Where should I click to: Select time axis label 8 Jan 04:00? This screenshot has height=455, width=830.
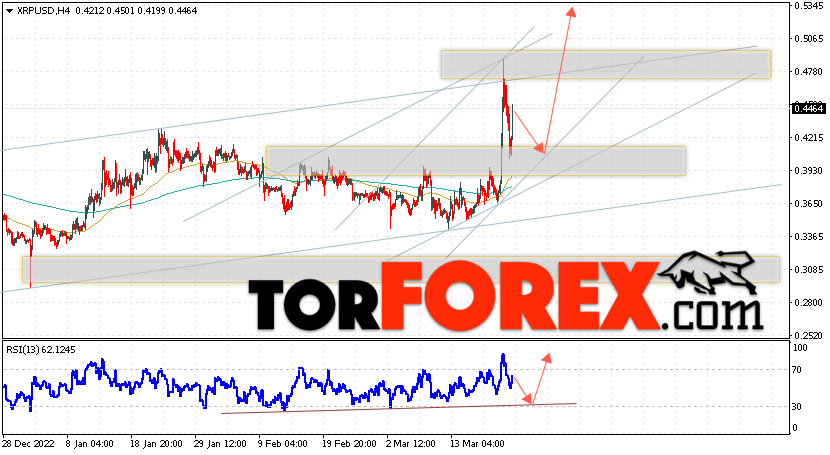[x=89, y=443]
